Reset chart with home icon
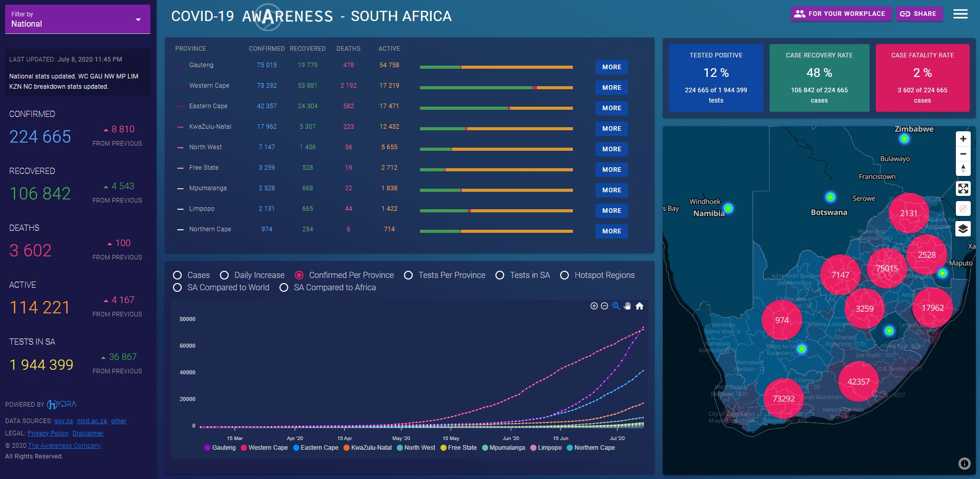Image resolution: width=980 pixels, height=479 pixels. tap(639, 306)
